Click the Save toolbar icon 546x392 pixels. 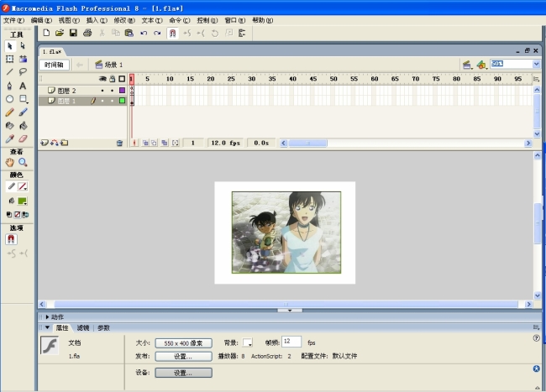(73, 33)
